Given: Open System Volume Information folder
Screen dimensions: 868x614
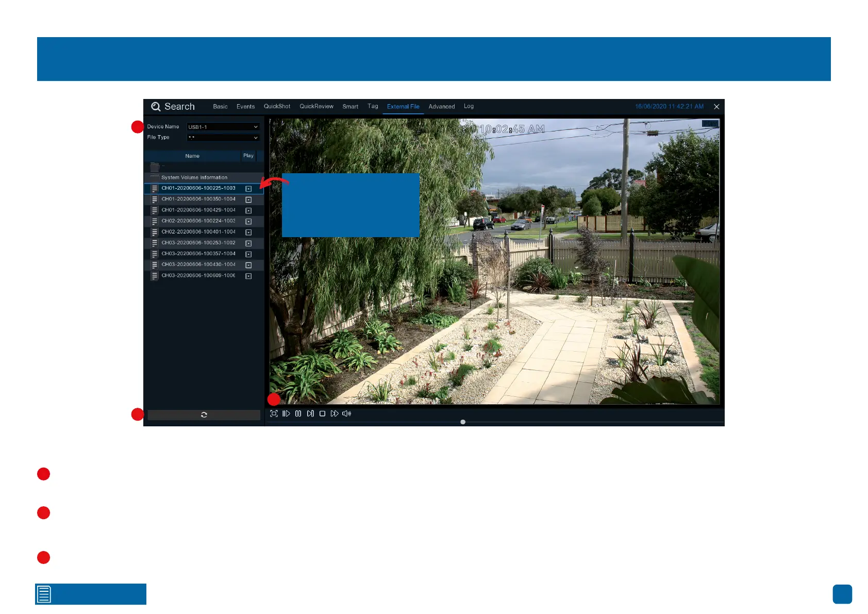Looking at the screenshot, I should (194, 177).
